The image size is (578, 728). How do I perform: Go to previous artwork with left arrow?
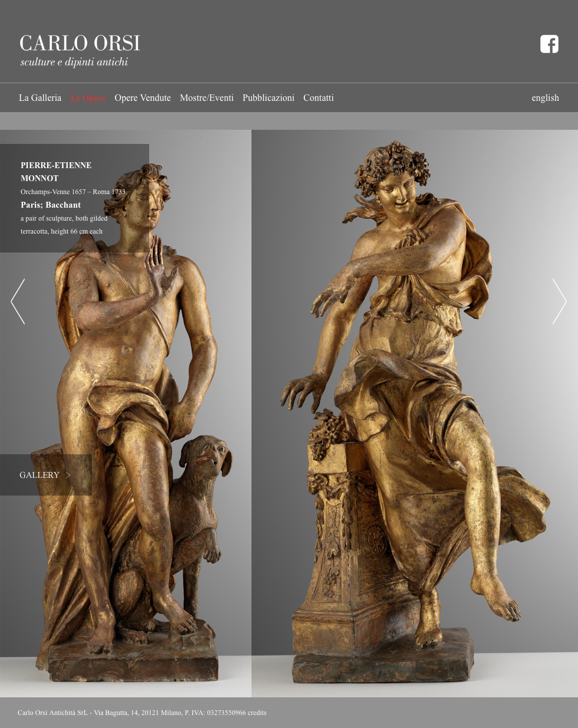pyautogui.click(x=18, y=301)
